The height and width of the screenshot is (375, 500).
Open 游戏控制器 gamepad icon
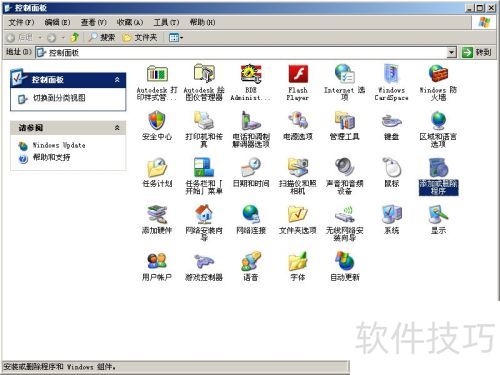pos(204,262)
